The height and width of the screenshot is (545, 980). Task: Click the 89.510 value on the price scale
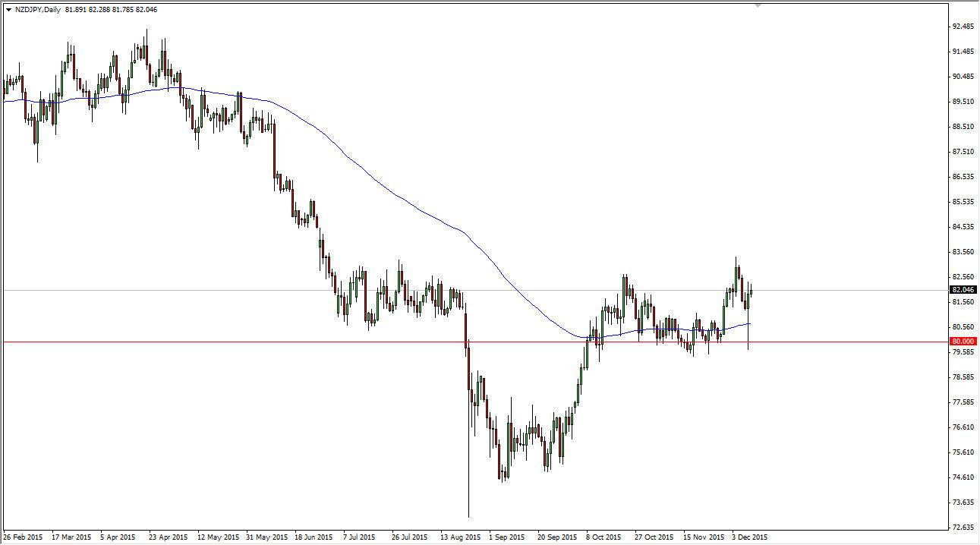(x=961, y=99)
